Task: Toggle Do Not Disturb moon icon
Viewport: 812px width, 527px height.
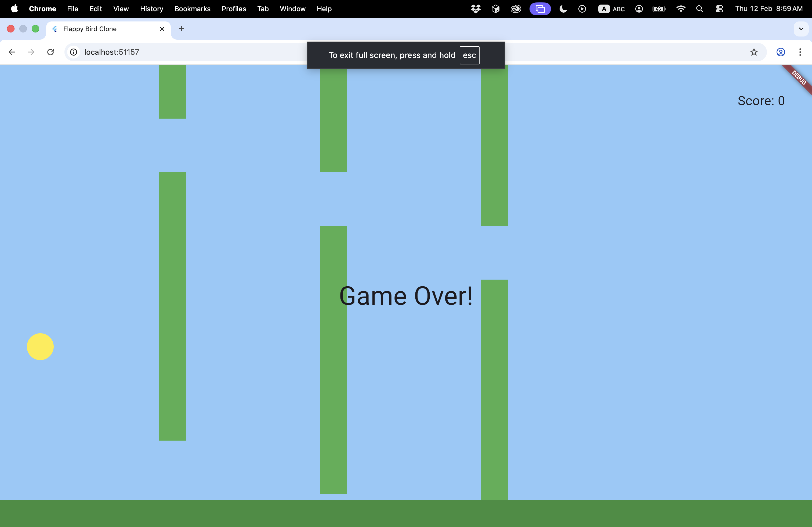Action: click(x=563, y=9)
